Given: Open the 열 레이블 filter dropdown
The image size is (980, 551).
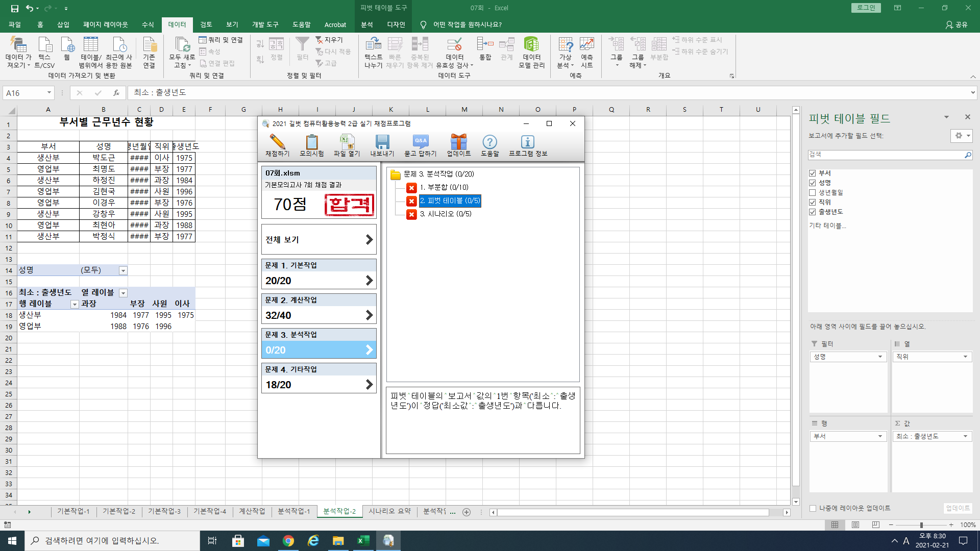Looking at the screenshot, I should coord(123,293).
